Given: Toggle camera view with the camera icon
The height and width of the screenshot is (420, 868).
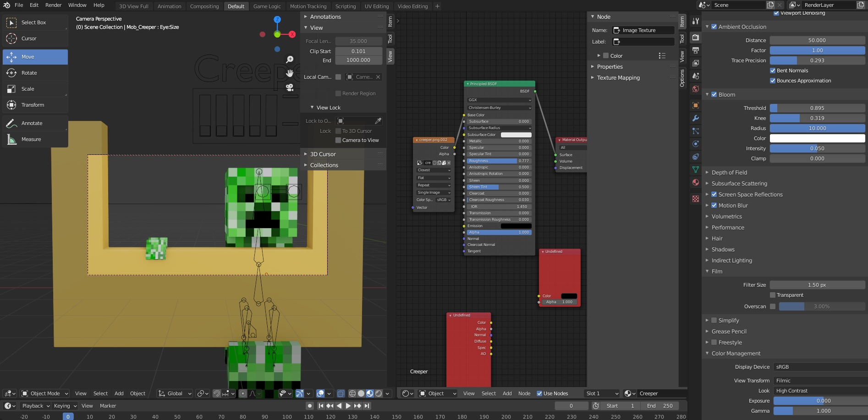Looking at the screenshot, I should coord(290,87).
